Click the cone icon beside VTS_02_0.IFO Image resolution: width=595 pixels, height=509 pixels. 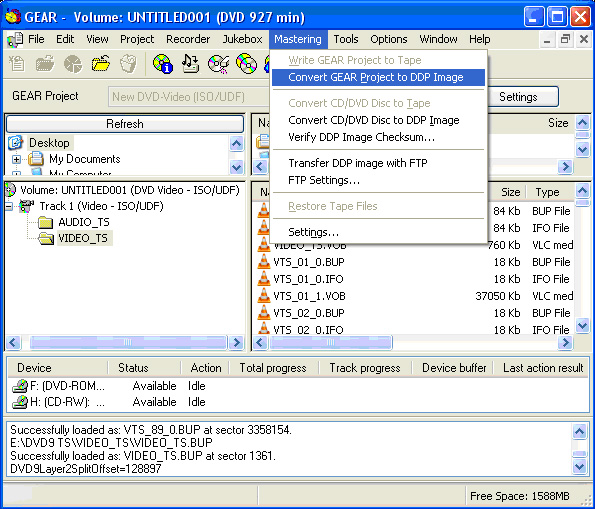(x=263, y=328)
